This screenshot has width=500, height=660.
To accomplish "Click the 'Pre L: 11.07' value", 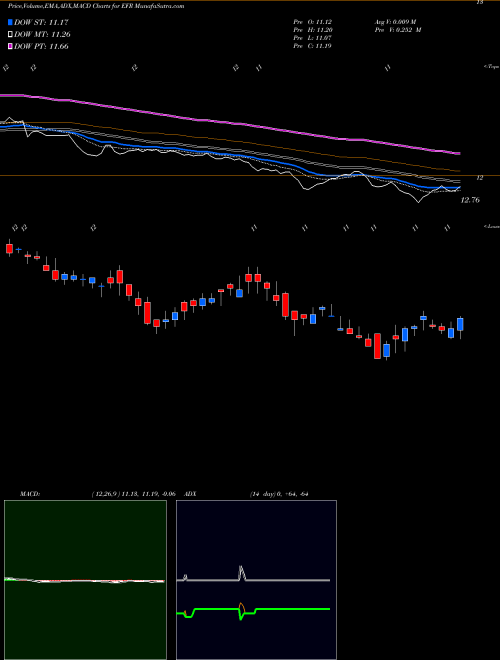I will 312,38.
